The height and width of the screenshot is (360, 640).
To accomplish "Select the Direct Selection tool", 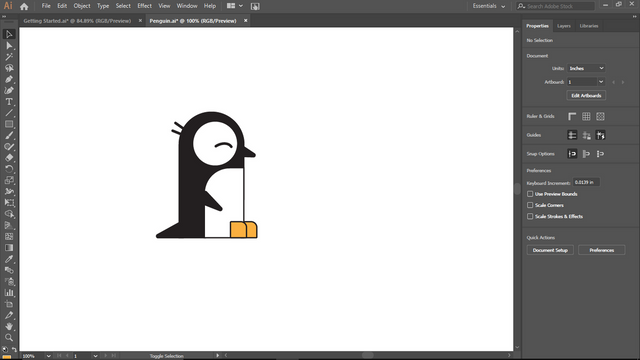I will tap(9, 45).
